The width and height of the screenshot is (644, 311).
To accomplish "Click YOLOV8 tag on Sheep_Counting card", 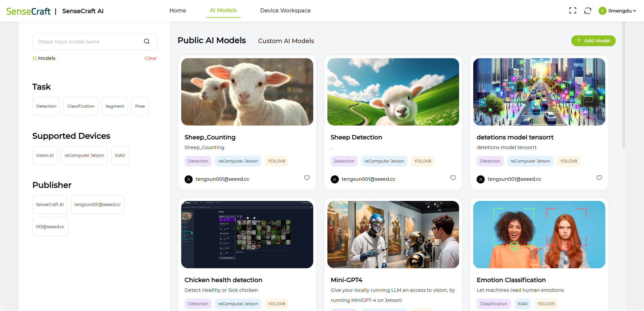I will click(x=277, y=161).
